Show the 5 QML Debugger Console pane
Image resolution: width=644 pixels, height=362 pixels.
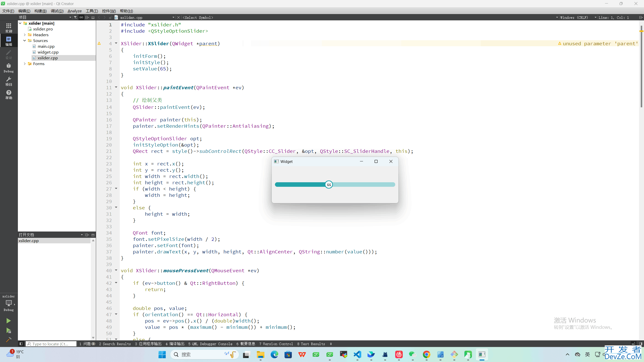[x=210, y=344]
